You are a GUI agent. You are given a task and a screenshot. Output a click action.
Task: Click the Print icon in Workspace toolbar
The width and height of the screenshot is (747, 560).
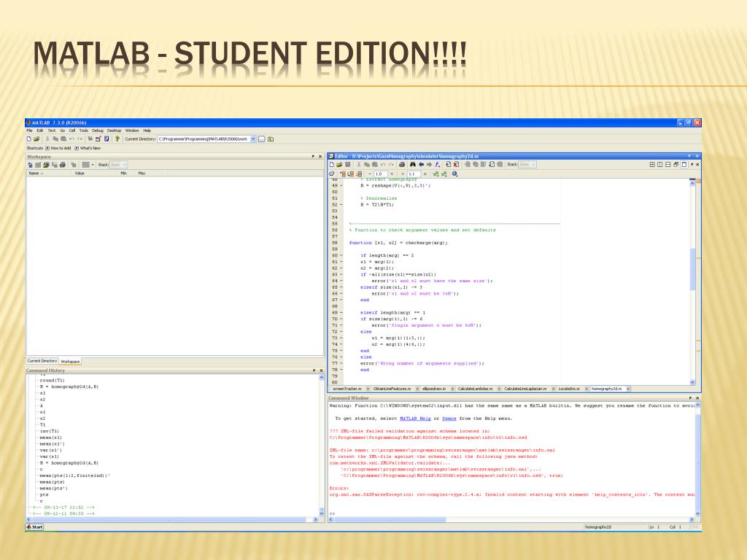[63, 165]
